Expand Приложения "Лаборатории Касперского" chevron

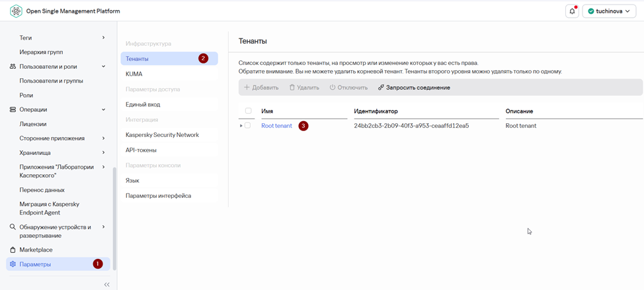tap(104, 167)
